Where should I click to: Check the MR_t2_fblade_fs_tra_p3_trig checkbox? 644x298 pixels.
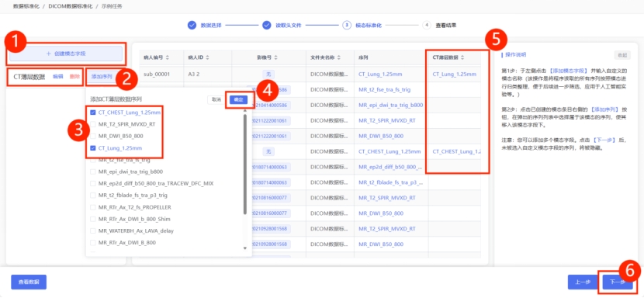click(x=93, y=196)
